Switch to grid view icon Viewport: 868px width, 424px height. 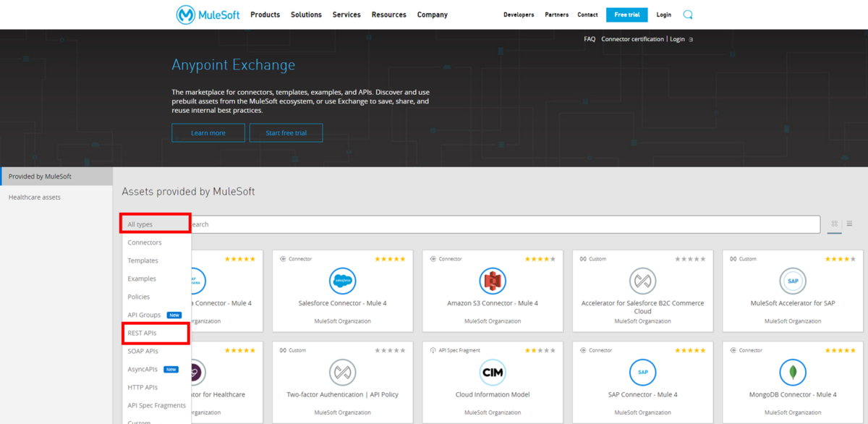(x=835, y=224)
